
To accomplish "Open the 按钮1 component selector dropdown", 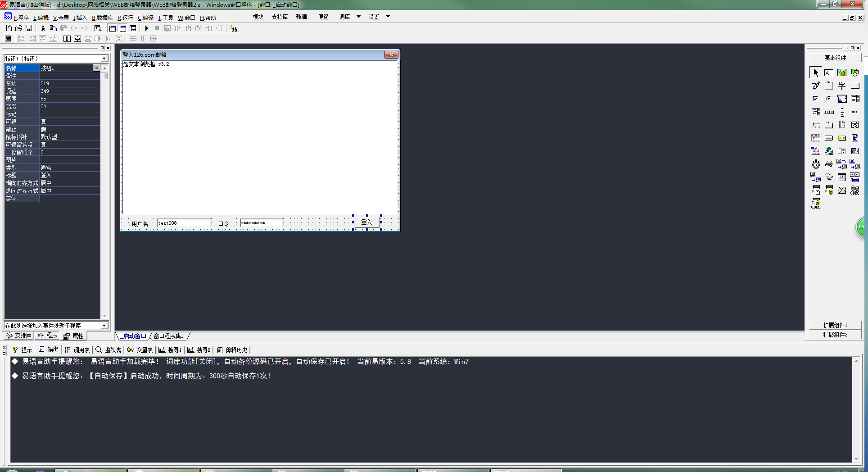I will [104, 59].
